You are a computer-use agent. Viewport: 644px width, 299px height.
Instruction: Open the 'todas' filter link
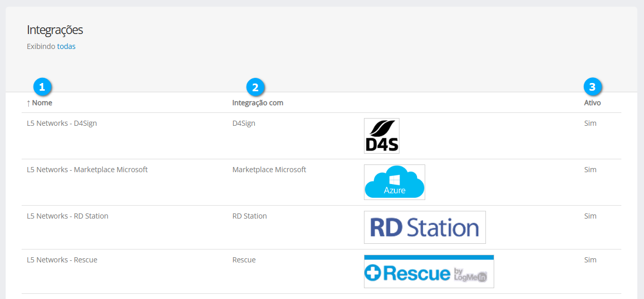(66, 46)
